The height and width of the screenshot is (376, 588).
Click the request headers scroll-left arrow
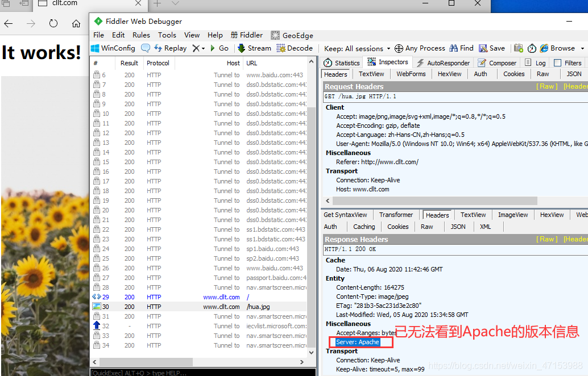328,200
